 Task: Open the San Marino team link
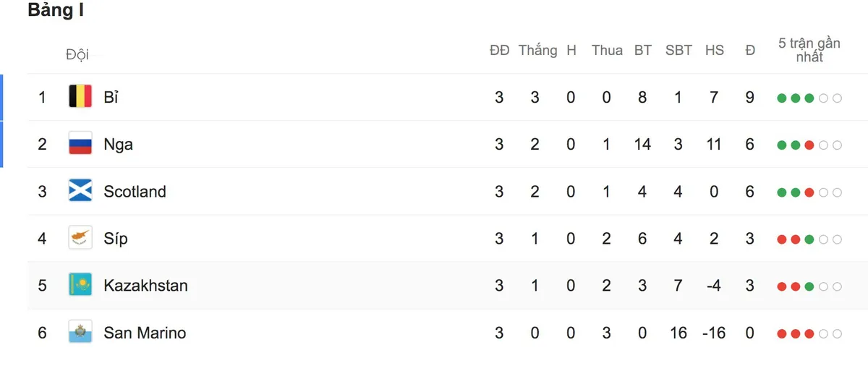145,333
